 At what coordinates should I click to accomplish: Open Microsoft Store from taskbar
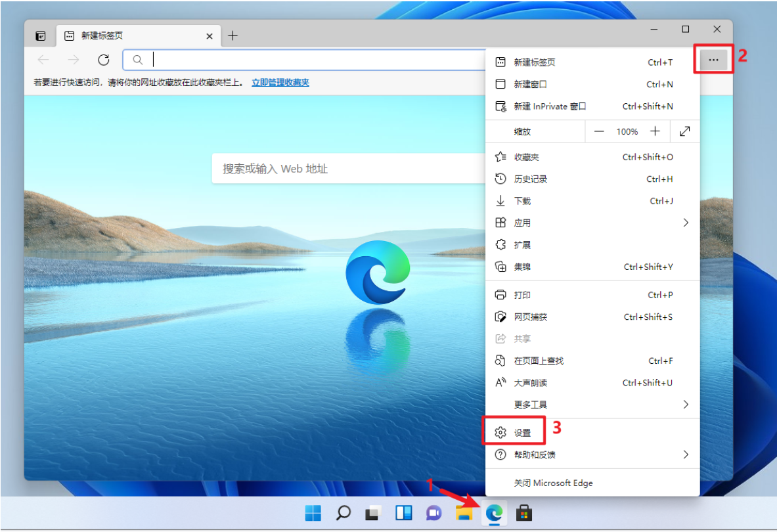[x=523, y=513]
